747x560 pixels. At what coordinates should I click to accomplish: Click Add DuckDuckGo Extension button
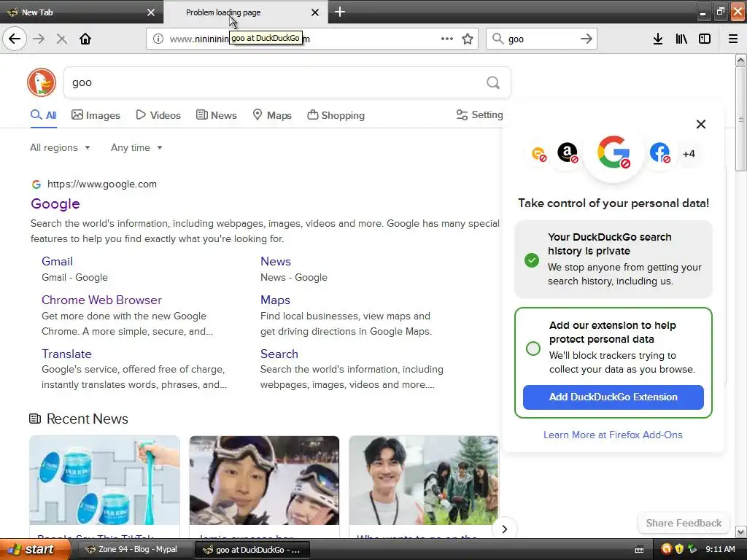point(613,397)
